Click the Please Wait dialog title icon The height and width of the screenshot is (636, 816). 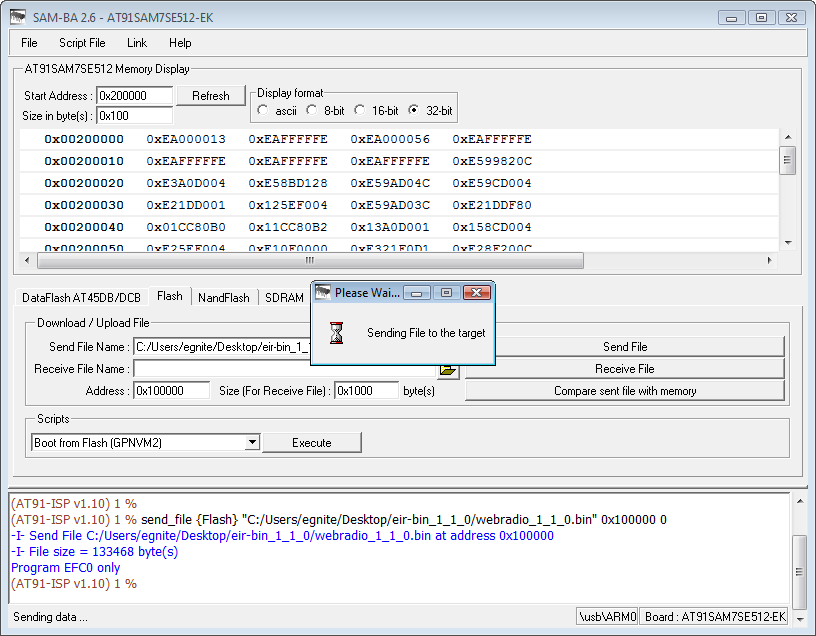coord(323,292)
